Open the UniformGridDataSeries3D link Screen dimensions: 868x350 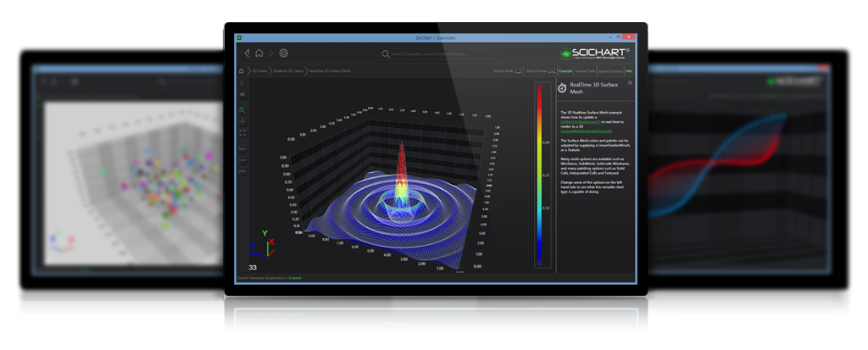[x=581, y=120]
